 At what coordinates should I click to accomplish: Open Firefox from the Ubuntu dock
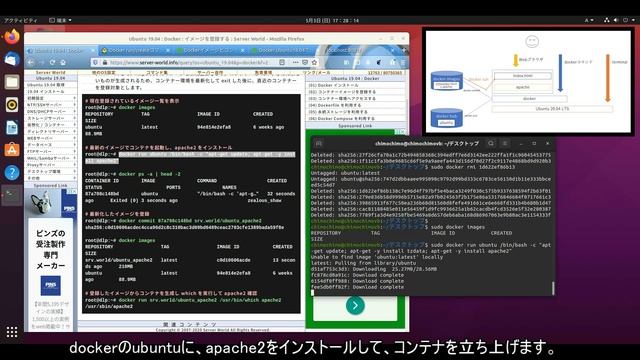[x=12, y=37]
